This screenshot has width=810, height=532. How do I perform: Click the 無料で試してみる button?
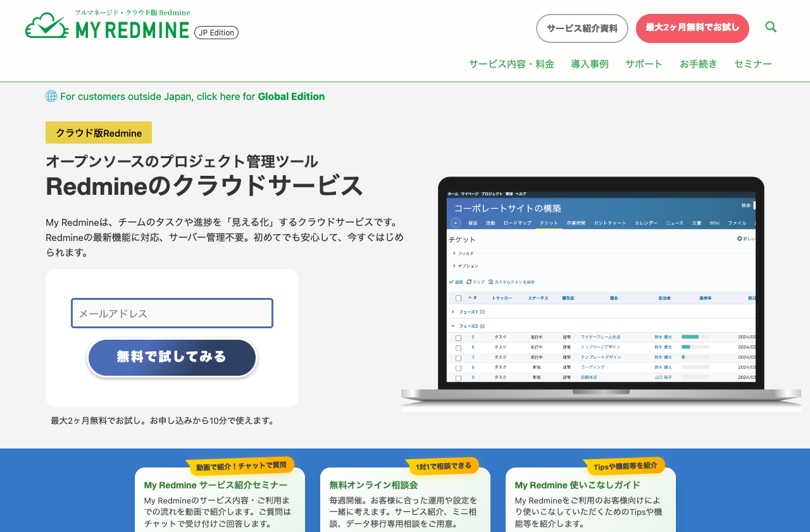(x=171, y=357)
